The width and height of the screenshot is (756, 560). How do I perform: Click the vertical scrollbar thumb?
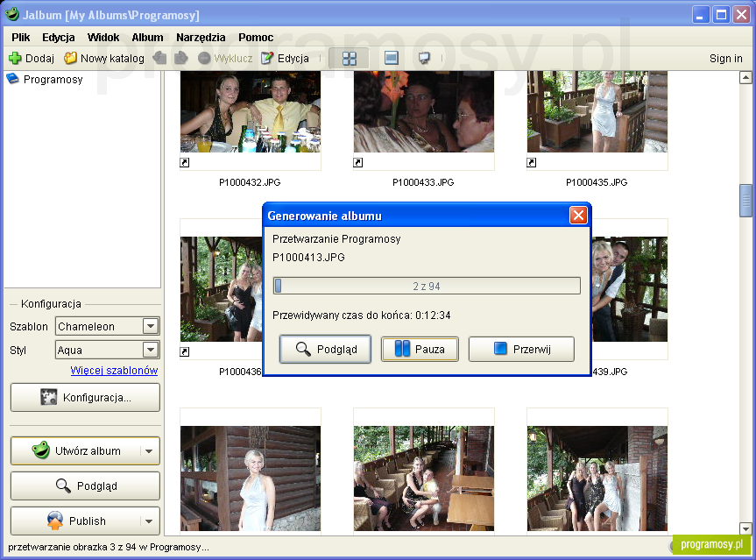click(x=745, y=201)
